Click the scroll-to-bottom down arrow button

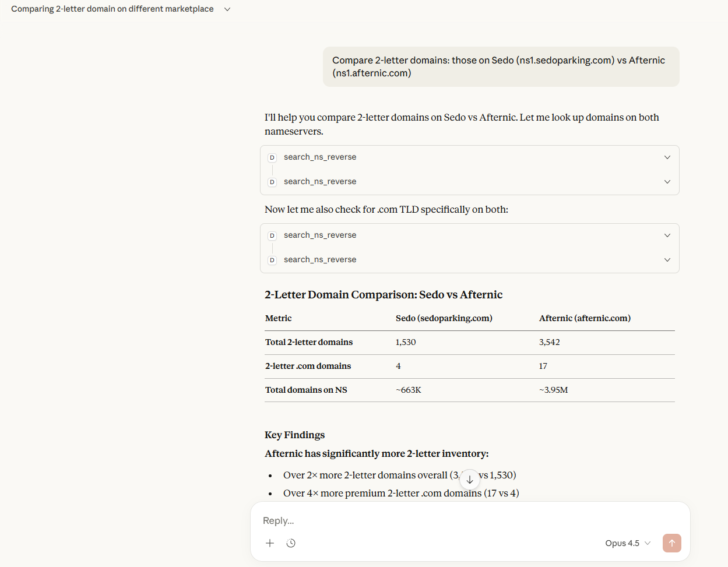click(x=470, y=480)
